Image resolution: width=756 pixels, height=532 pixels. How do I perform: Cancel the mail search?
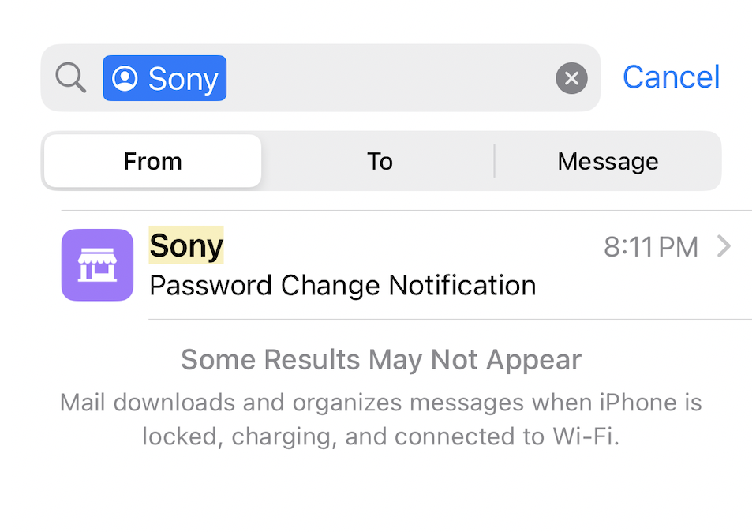tap(671, 77)
